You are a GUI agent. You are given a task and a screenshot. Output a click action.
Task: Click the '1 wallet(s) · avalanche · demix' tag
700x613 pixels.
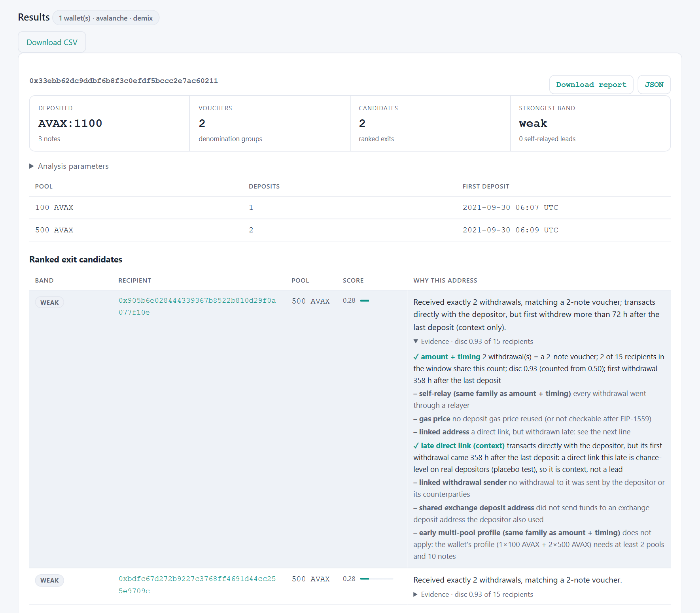[106, 18]
